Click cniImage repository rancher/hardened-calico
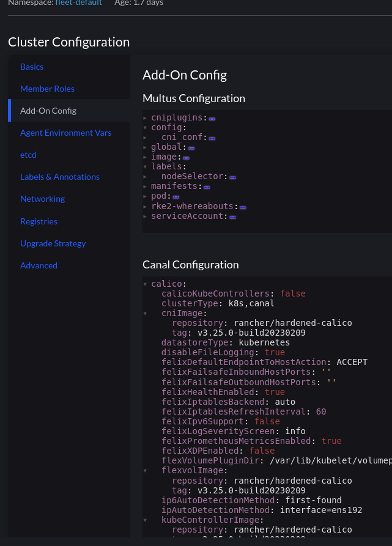This screenshot has width=392, height=546. pyautogui.click(x=293, y=323)
